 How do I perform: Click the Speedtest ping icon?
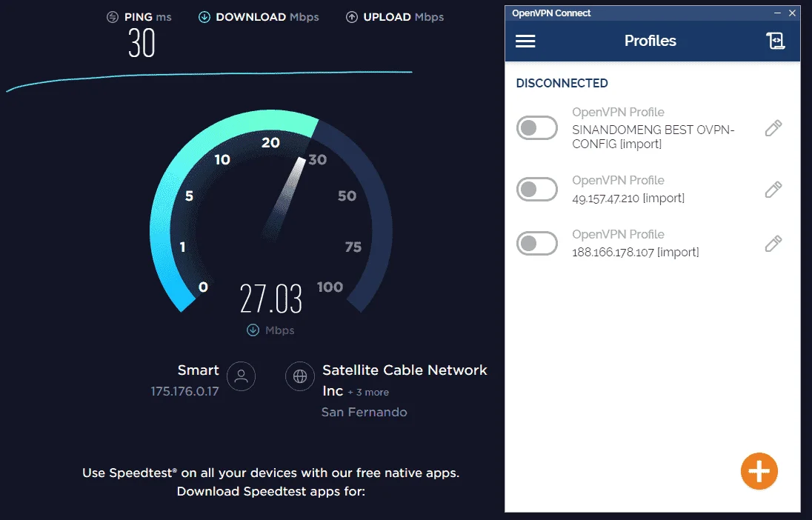(x=113, y=17)
